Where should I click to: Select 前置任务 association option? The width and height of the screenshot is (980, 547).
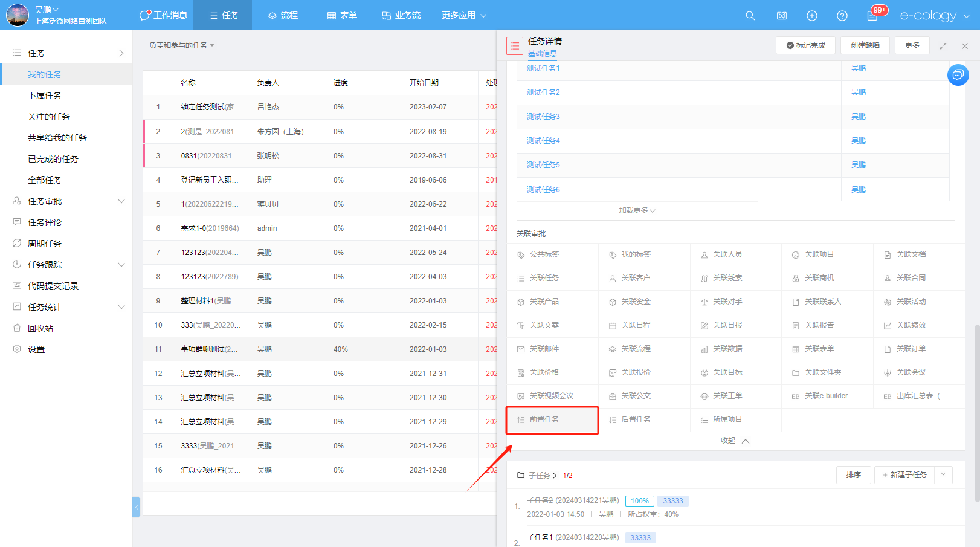(552, 419)
